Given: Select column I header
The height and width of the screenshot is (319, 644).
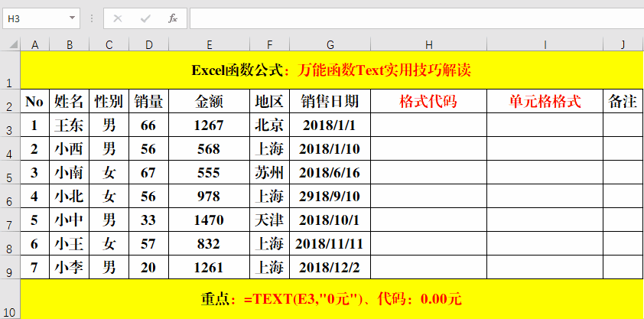Looking at the screenshot, I should tap(545, 44).
